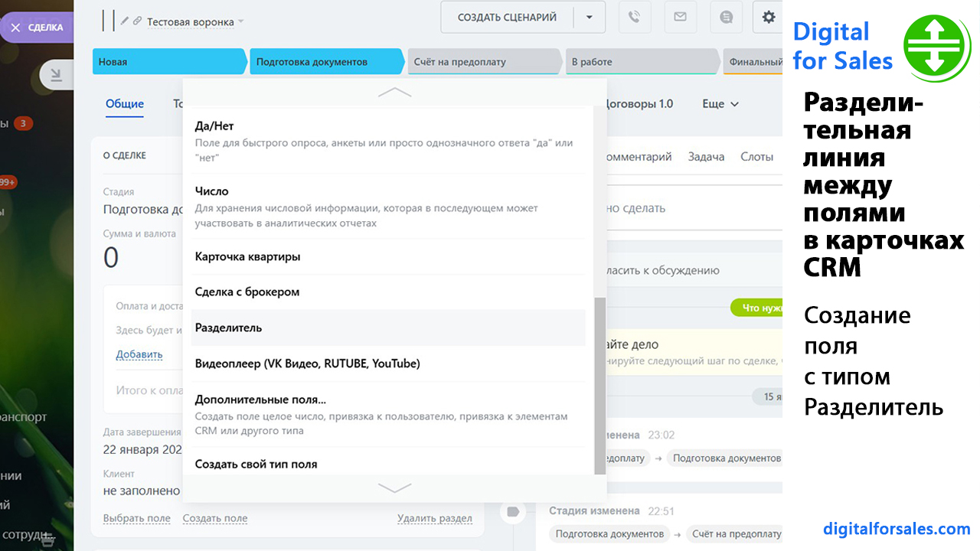The image size is (980, 551).
Task: Select the Счёт на предоплату stage in stage bar
Action: coord(485,62)
